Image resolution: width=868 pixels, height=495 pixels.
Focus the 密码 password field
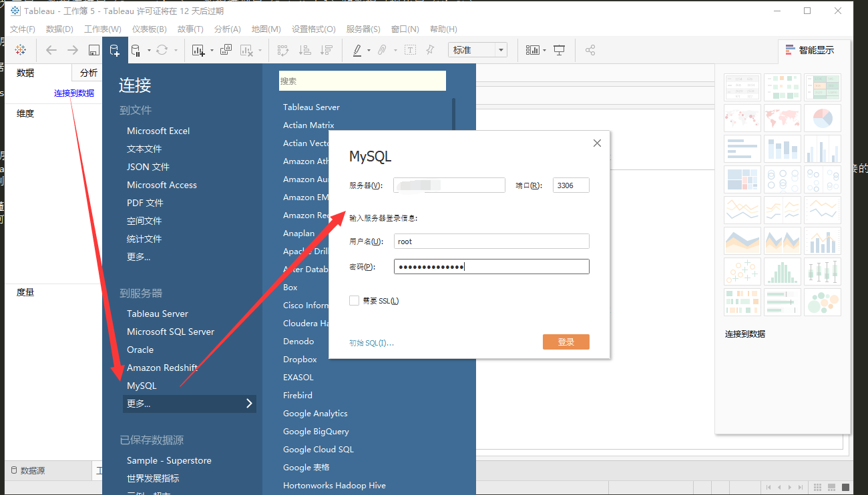pyautogui.click(x=491, y=267)
